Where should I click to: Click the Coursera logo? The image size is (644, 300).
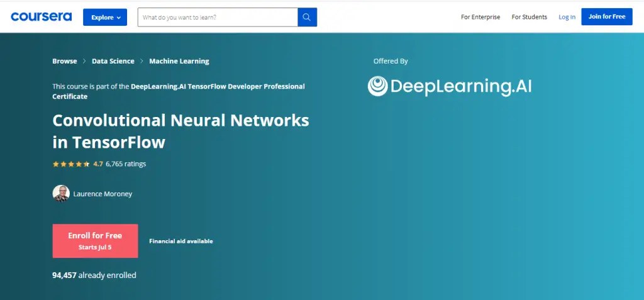tap(41, 17)
